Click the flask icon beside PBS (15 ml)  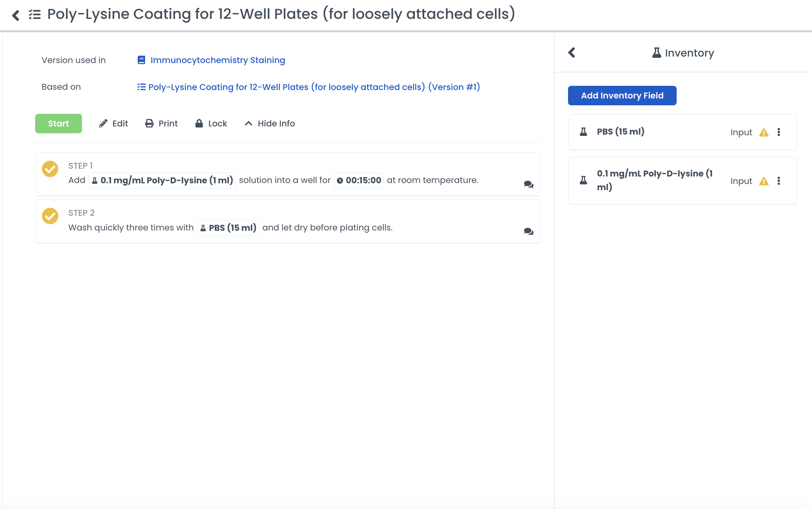[x=583, y=132]
